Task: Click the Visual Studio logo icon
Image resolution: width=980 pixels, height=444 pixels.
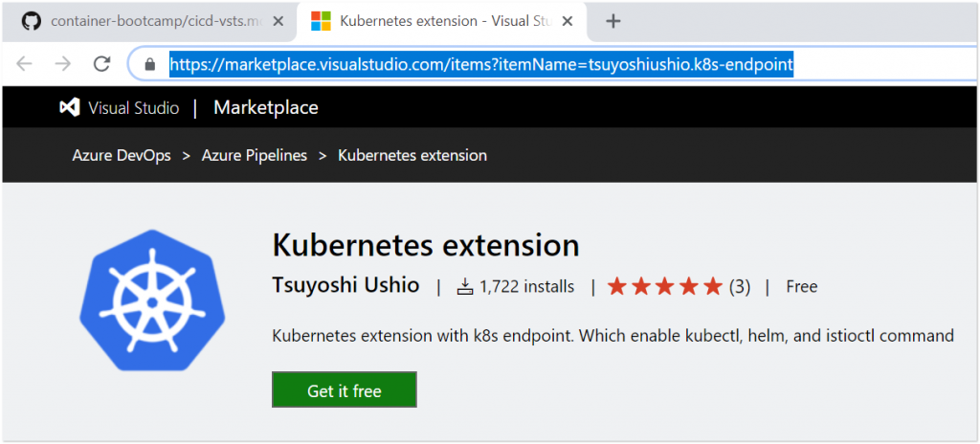Action: [70, 108]
